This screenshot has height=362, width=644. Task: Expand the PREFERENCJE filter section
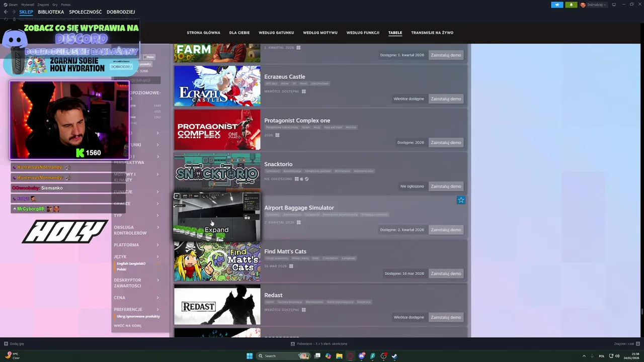(137, 310)
